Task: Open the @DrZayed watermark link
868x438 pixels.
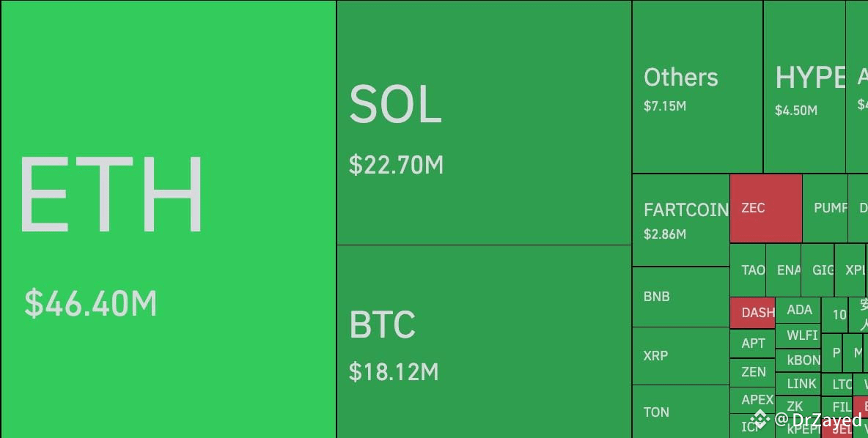Action: click(x=818, y=420)
